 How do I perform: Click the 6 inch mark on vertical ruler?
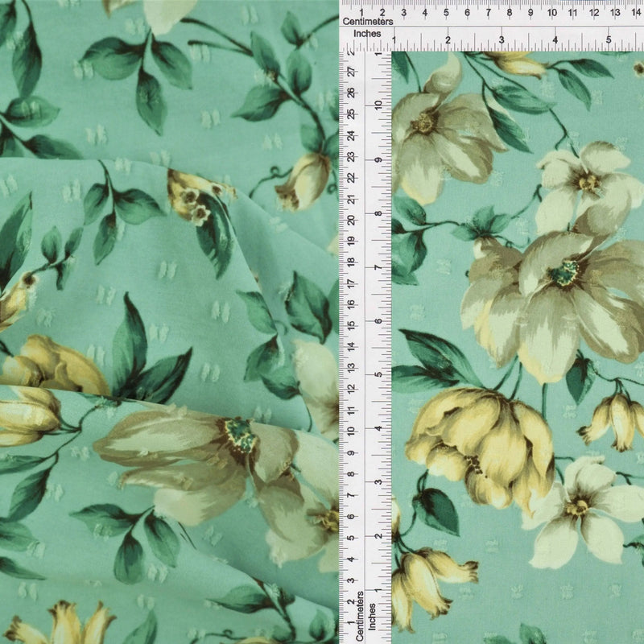(378, 320)
